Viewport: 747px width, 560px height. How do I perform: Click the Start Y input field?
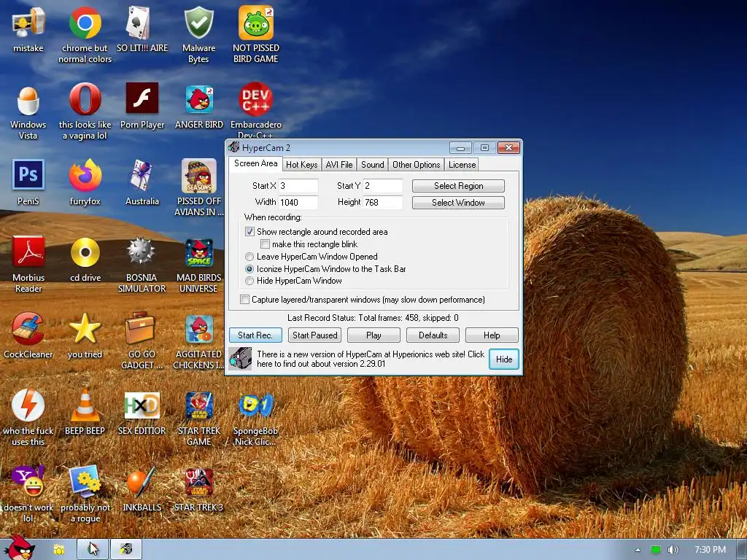click(x=383, y=186)
